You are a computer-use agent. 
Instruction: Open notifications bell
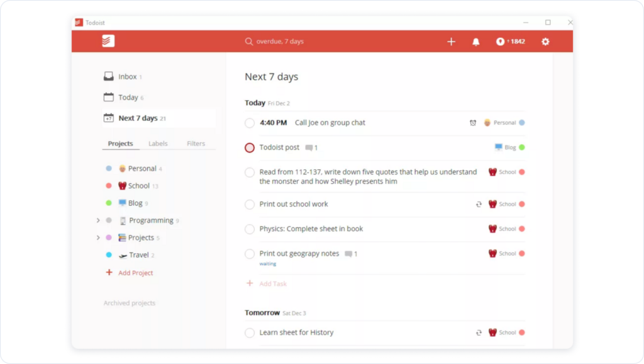click(x=475, y=42)
